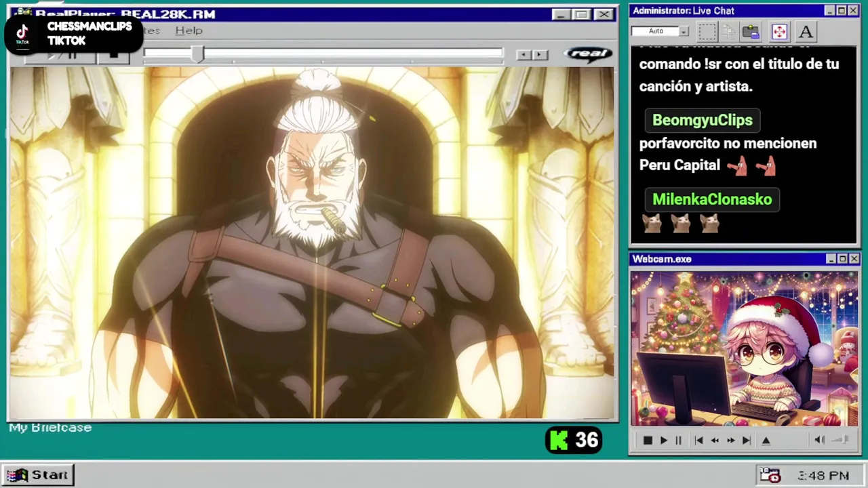Click the right arrow button beside the Real logo
This screenshot has width=868, height=488.
click(540, 54)
